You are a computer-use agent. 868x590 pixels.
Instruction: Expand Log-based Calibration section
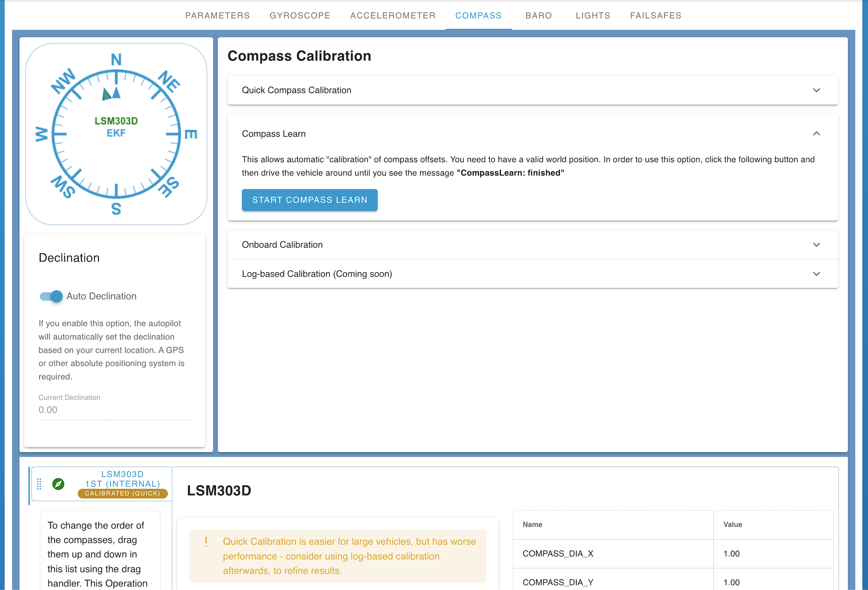817,274
